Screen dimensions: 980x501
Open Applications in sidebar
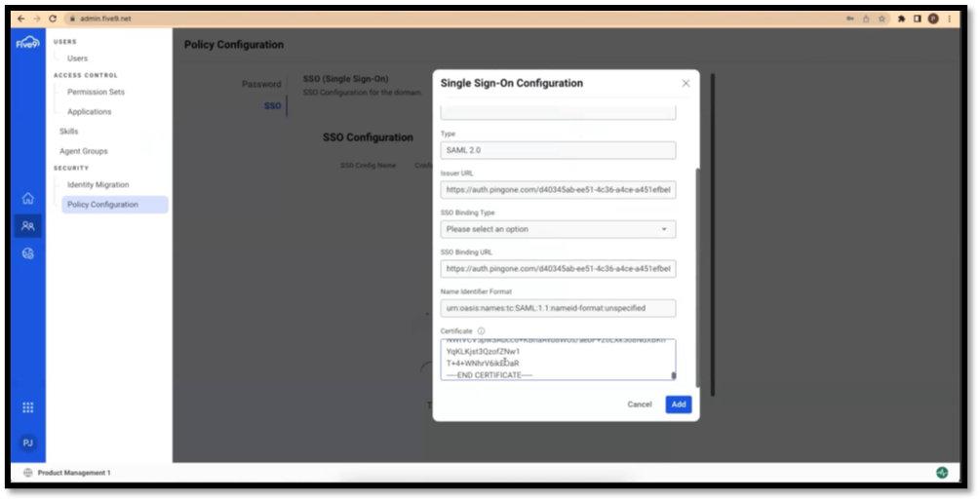pyautogui.click(x=90, y=112)
